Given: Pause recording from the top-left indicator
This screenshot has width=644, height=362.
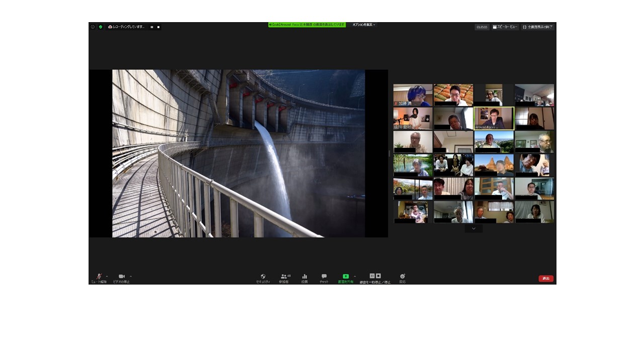Looking at the screenshot, I should point(152,27).
